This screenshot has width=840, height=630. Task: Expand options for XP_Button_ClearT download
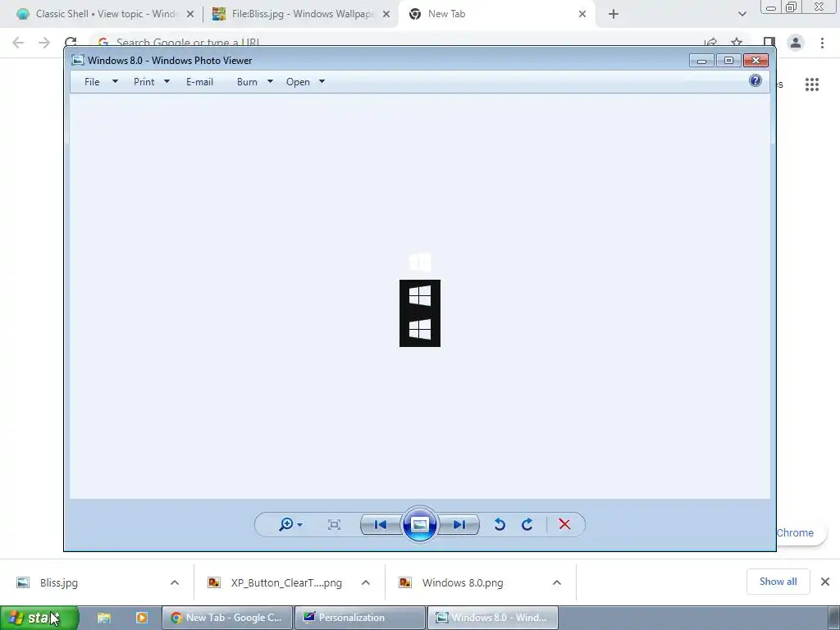(366, 583)
